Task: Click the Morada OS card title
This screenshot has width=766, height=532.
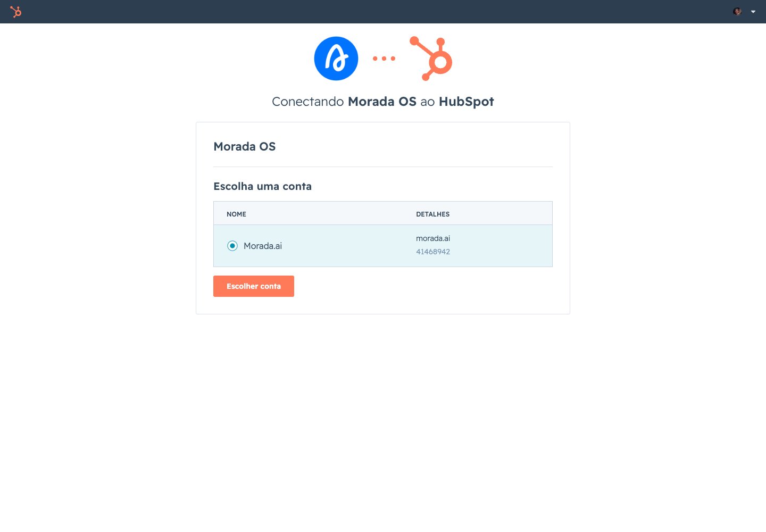Action: (245, 146)
